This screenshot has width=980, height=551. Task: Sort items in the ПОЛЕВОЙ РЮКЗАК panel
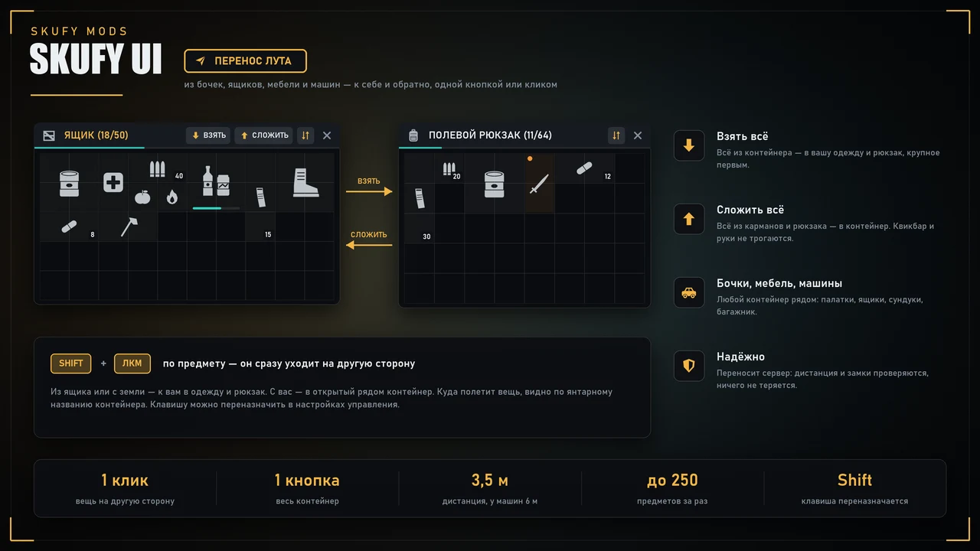[616, 135]
